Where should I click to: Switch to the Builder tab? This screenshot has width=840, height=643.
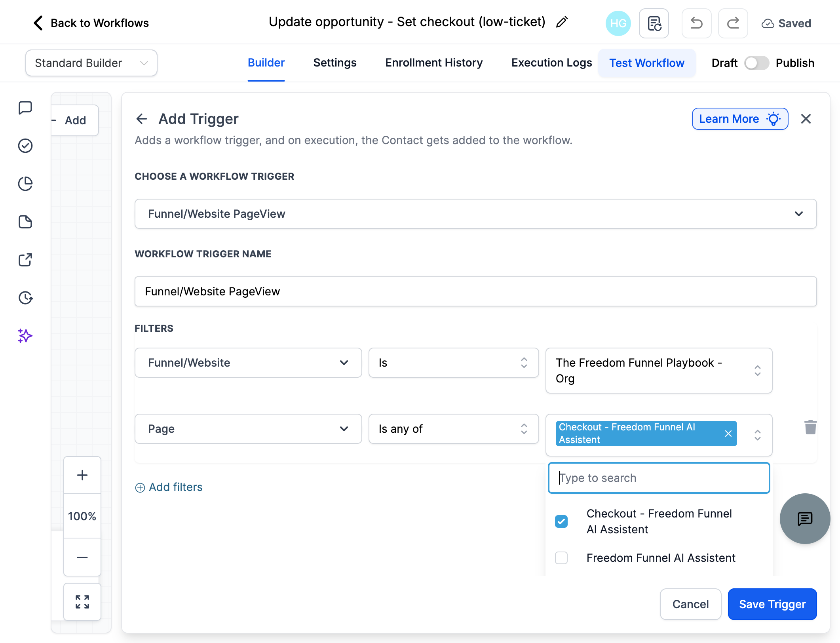click(266, 63)
